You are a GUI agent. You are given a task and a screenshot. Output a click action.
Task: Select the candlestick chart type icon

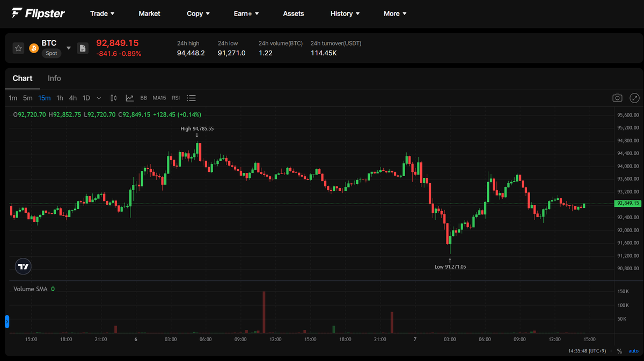pyautogui.click(x=113, y=98)
